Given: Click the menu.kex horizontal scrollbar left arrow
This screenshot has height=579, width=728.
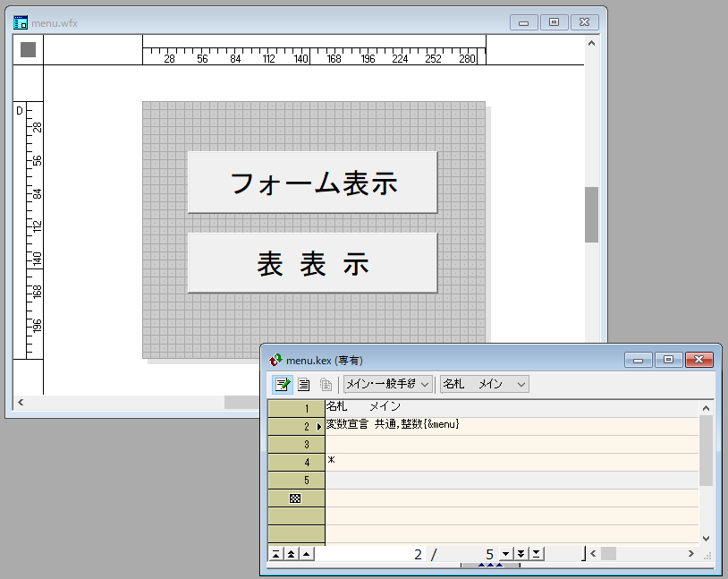Looking at the screenshot, I should pos(593,553).
